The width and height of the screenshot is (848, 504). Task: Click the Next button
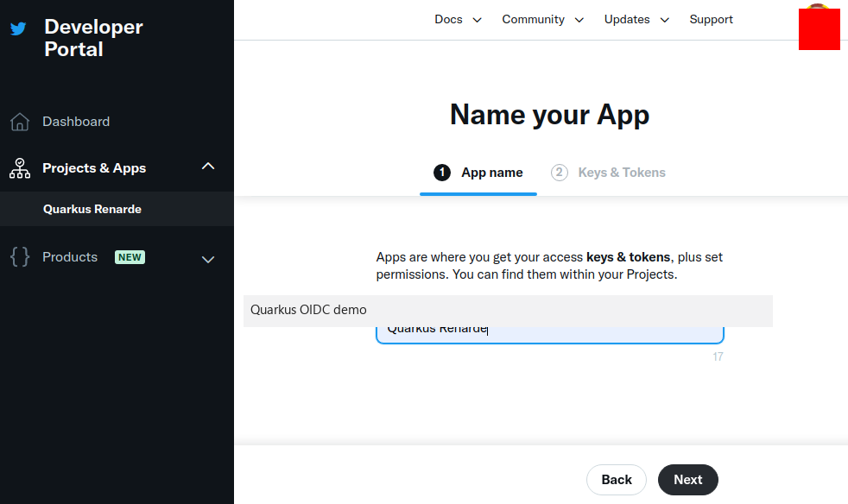pyautogui.click(x=688, y=480)
